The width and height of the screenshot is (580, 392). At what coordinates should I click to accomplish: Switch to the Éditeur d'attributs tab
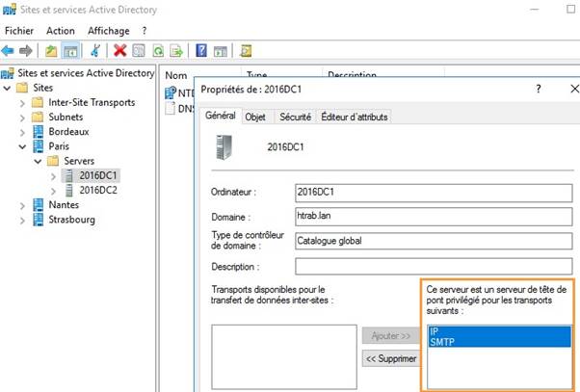(355, 117)
